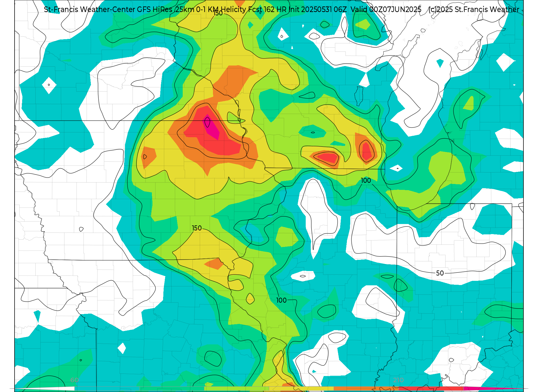This screenshot has height=392, width=538.
Task: Click the '0-1 KM Helicity' parameter text
Action: pyautogui.click(x=221, y=10)
